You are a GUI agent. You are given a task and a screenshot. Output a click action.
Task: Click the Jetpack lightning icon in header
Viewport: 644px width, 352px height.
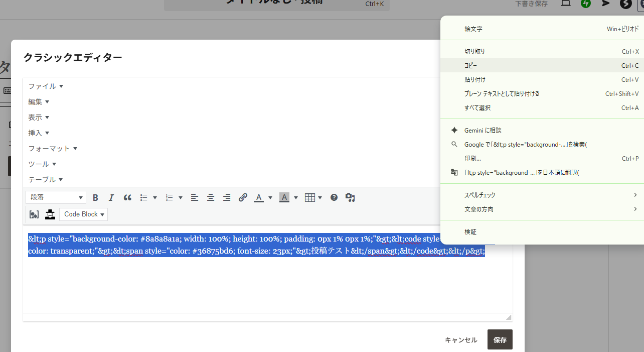(585, 4)
